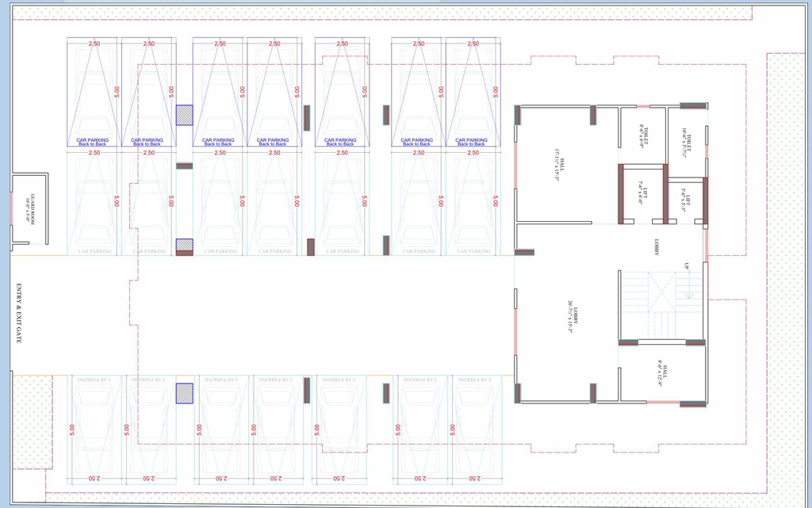Select the HALL 17'-1½" x 15'-3" label

coord(559,165)
